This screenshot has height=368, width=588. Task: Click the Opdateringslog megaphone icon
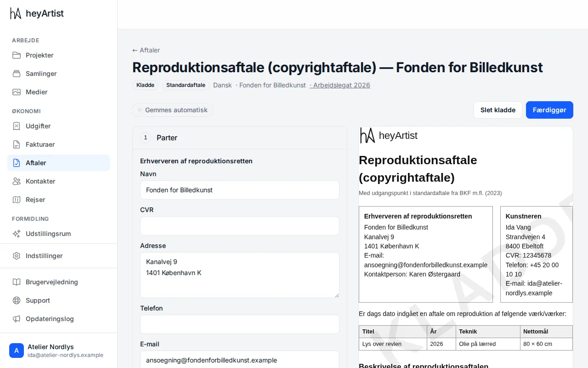click(x=17, y=319)
